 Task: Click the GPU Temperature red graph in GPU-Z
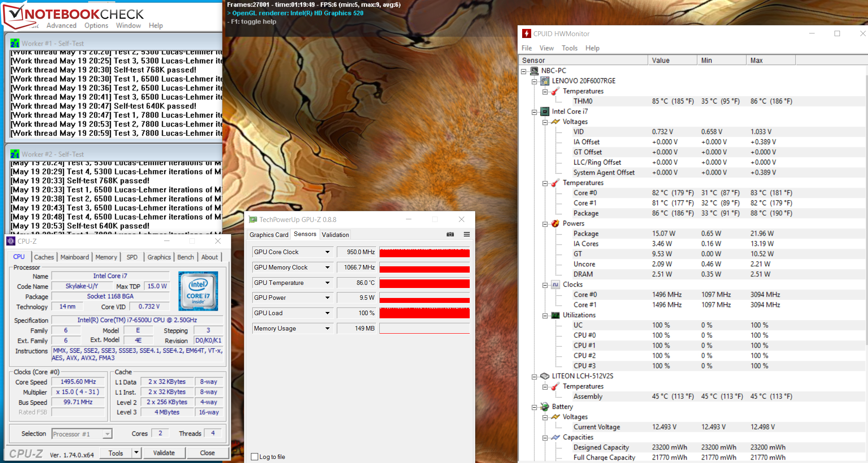[425, 283]
